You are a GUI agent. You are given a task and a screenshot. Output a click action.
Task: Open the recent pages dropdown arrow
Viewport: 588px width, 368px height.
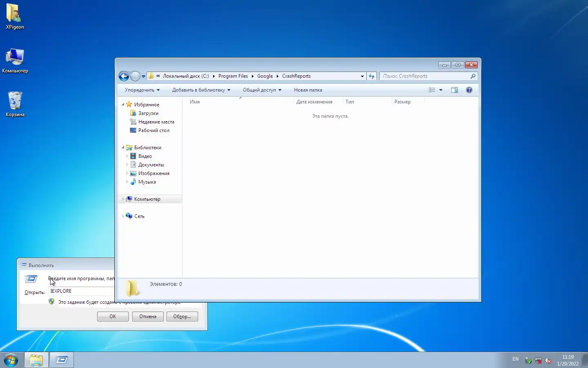pyautogui.click(x=143, y=76)
